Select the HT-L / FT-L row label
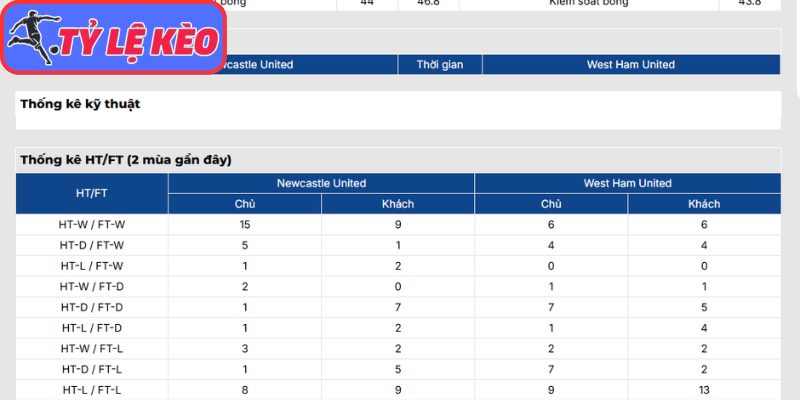Viewport: 800px width, 400px height. 92,390
